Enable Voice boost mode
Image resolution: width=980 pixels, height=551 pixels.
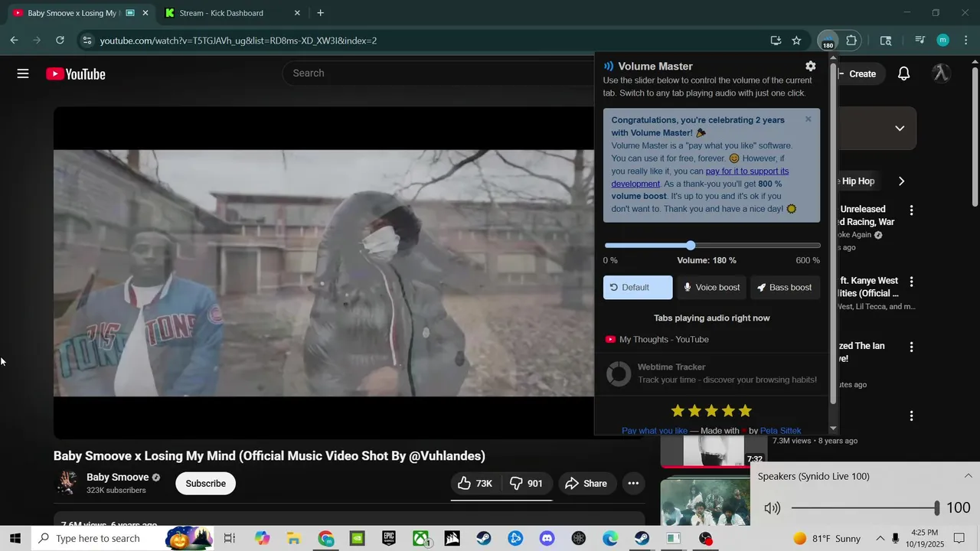coord(711,287)
